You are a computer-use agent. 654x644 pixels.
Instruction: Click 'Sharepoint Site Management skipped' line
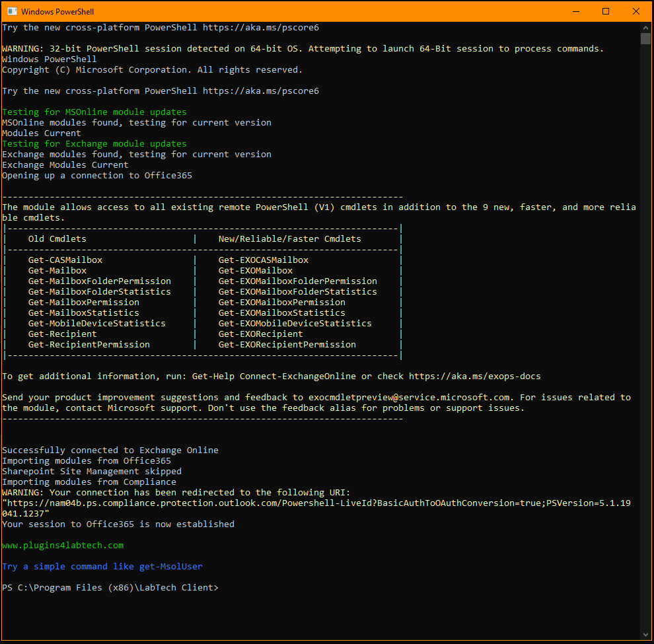(92, 472)
